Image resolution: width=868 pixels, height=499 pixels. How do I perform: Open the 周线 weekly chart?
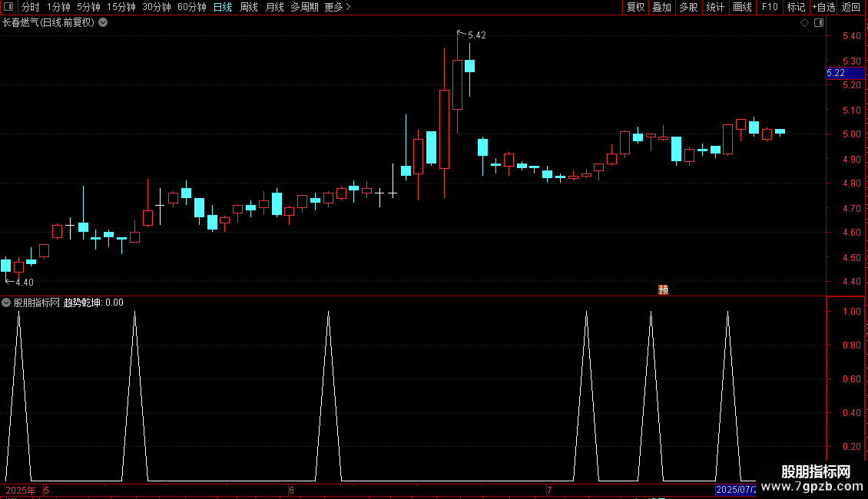tap(249, 7)
